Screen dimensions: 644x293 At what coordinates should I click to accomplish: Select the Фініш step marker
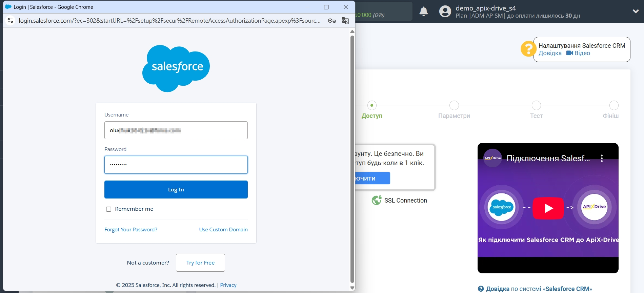614,105
